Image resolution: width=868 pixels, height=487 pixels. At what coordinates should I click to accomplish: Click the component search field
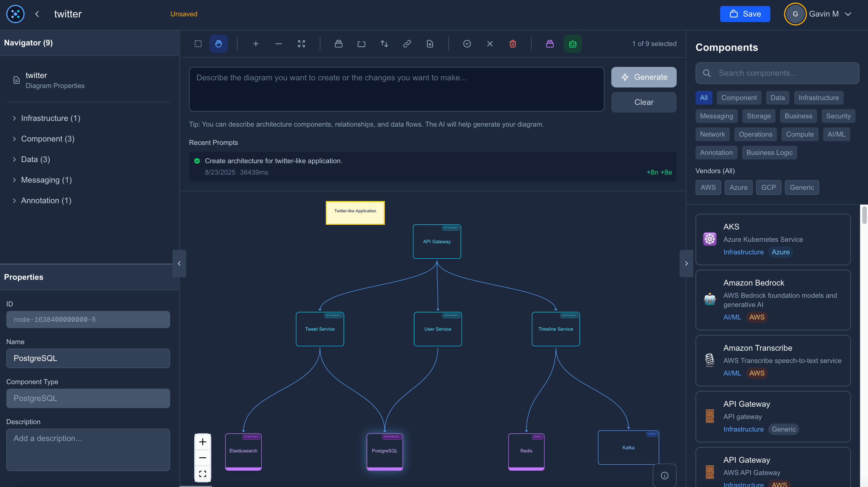tap(777, 73)
